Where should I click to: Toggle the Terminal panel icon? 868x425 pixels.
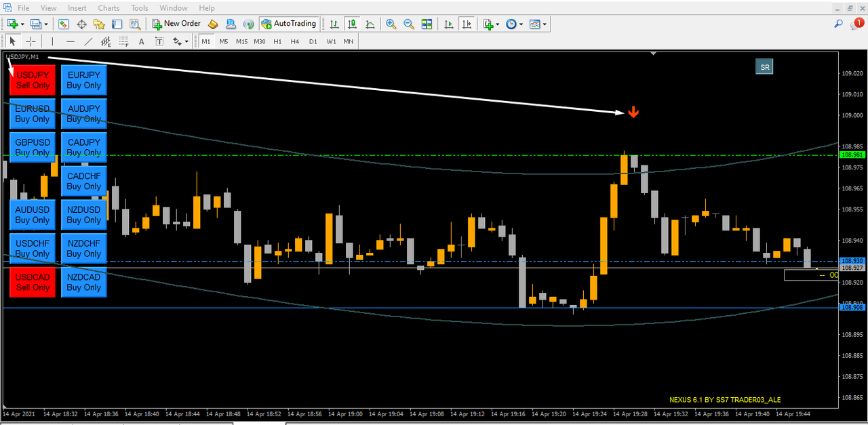coord(117,24)
